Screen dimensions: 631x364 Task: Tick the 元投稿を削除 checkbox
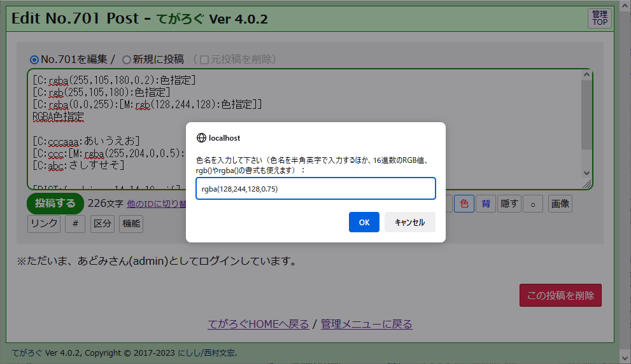point(204,60)
